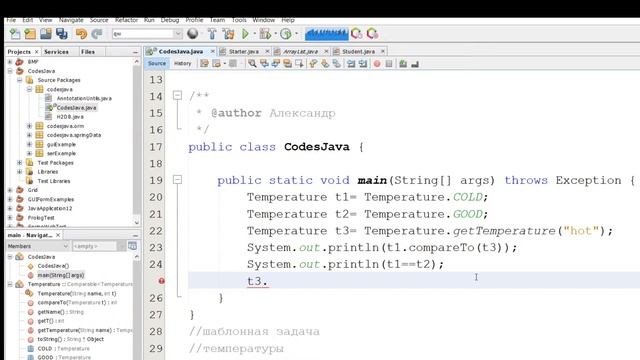Image resolution: width=640 pixels, height=360 pixels.
Task: Click the Debug Project icon
Action: click(x=265, y=34)
